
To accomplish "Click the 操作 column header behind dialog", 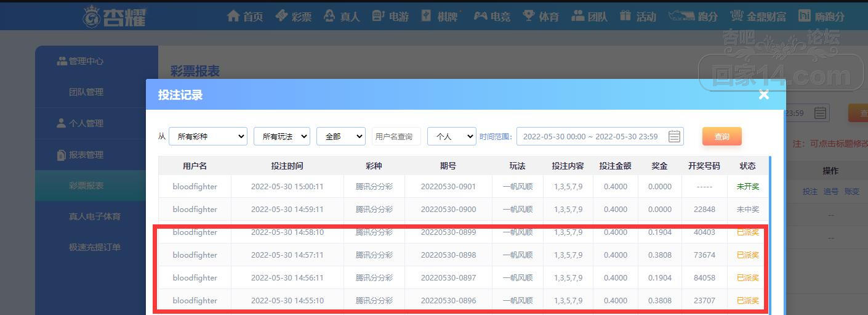I will tap(830, 170).
